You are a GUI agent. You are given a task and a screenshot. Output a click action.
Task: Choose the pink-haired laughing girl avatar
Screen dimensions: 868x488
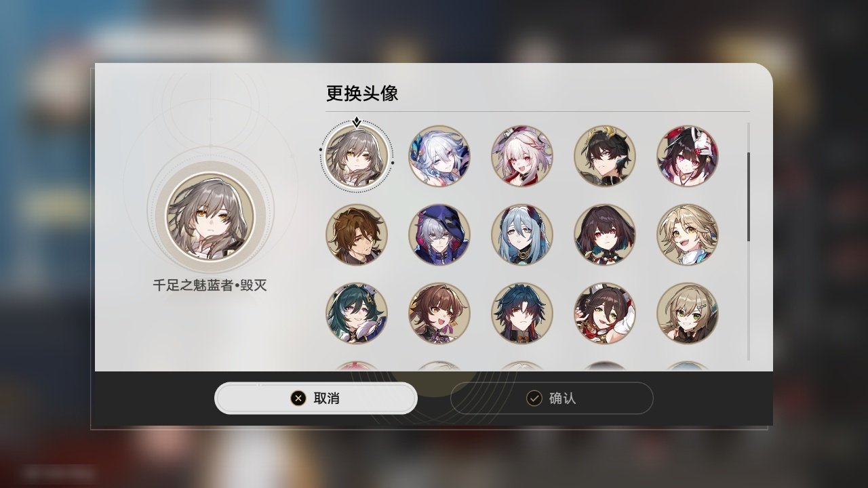point(522,156)
